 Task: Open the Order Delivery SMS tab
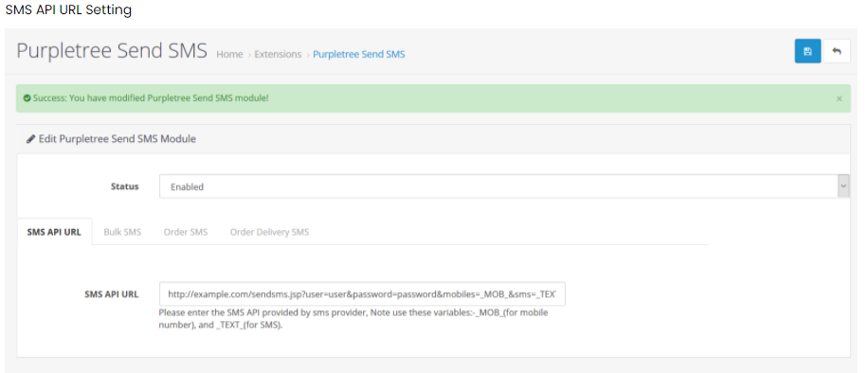269,232
